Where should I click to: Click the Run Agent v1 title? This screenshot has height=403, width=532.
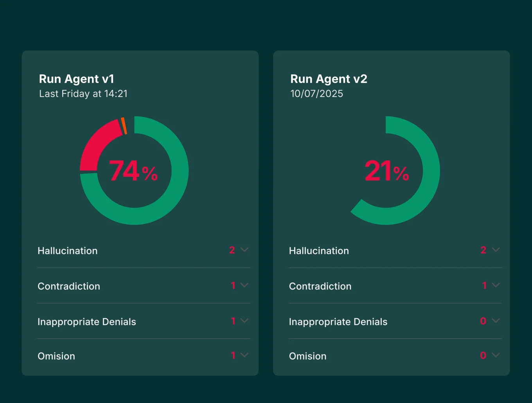pyautogui.click(x=77, y=79)
